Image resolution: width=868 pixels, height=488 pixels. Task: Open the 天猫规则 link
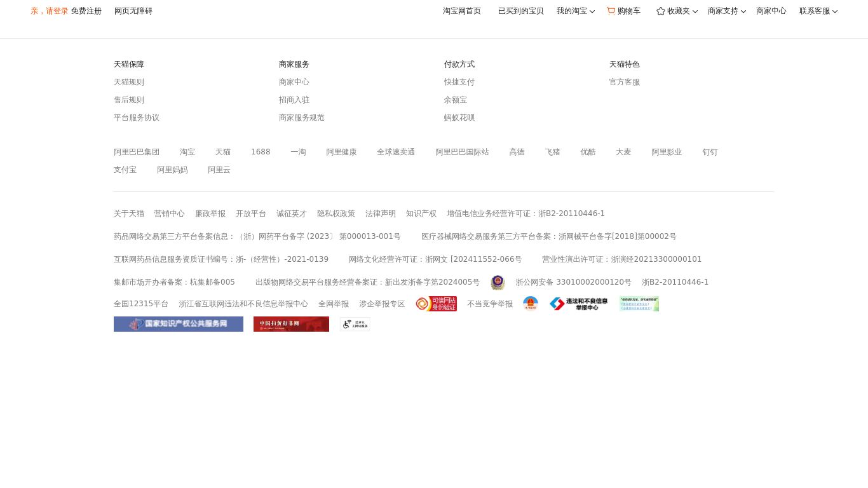(x=129, y=82)
